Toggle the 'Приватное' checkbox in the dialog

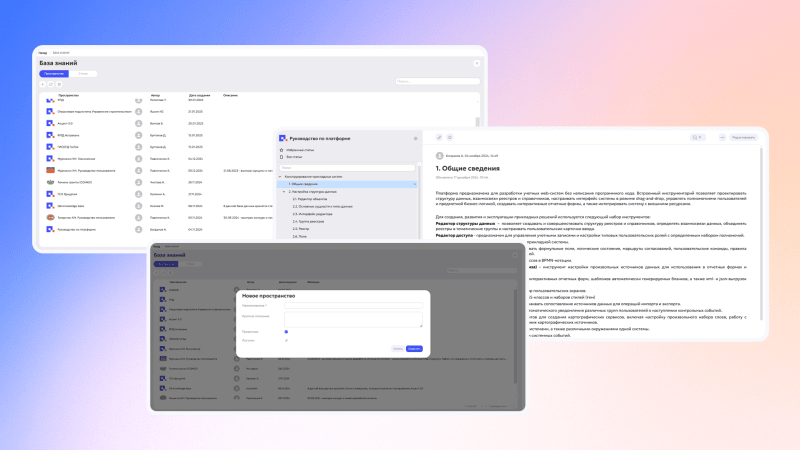point(286,331)
